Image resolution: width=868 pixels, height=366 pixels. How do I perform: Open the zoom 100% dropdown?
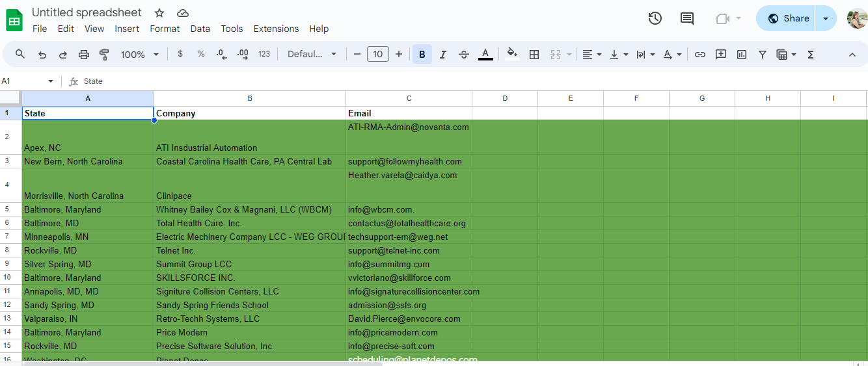click(139, 55)
